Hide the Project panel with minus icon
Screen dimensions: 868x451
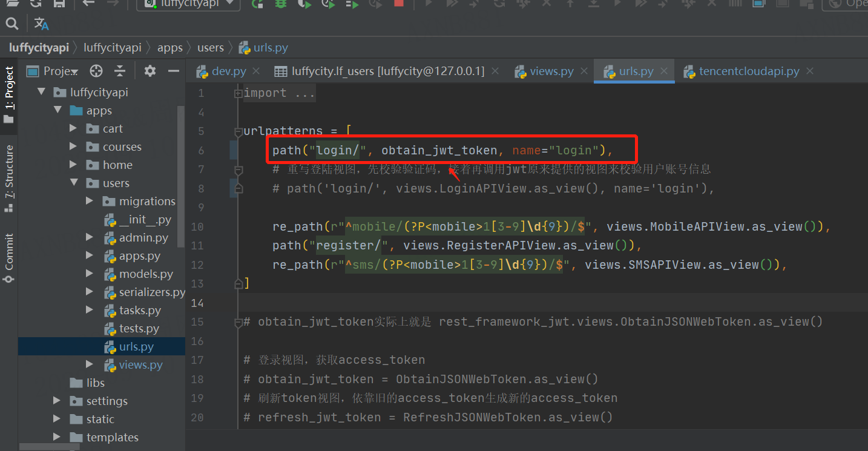(174, 71)
